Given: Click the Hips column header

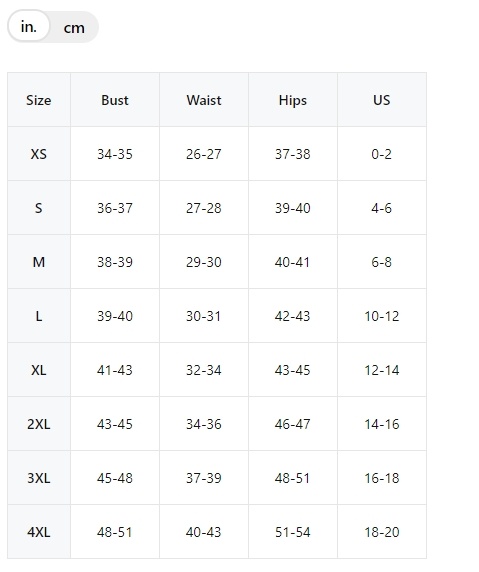Looking at the screenshot, I should [293, 100].
